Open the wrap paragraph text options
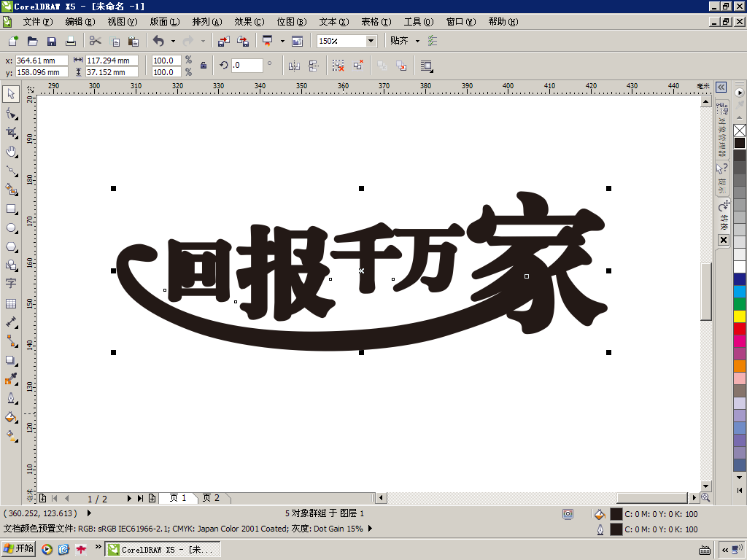The image size is (747, 560). (x=427, y=66)
